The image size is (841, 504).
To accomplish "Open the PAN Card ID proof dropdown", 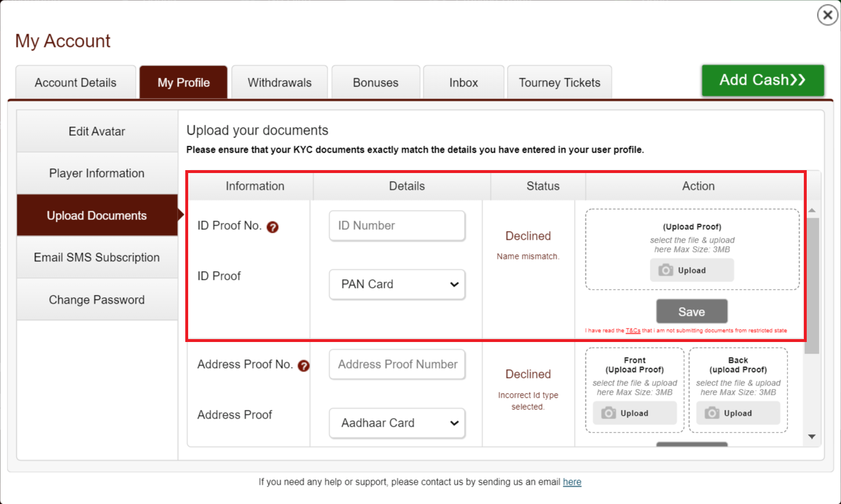I will pyautogui.click(x=397, y=284).
